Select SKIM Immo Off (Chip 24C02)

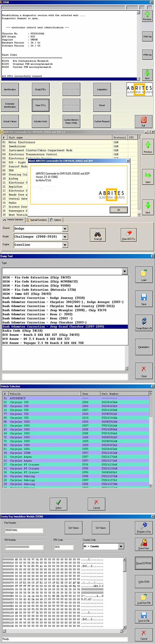point(65,294)
